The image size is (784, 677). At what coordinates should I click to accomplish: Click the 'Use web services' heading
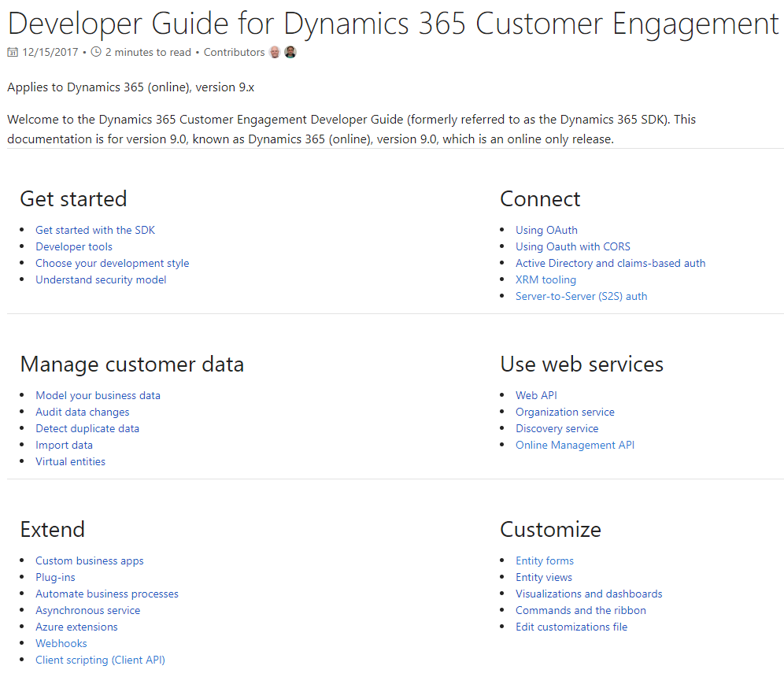click(582, 364)
